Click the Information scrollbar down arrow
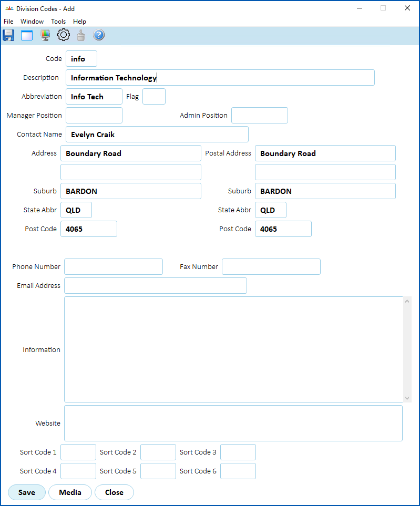Screen dimensions: 420x506 pyautogui.click(x=407, y=398)
